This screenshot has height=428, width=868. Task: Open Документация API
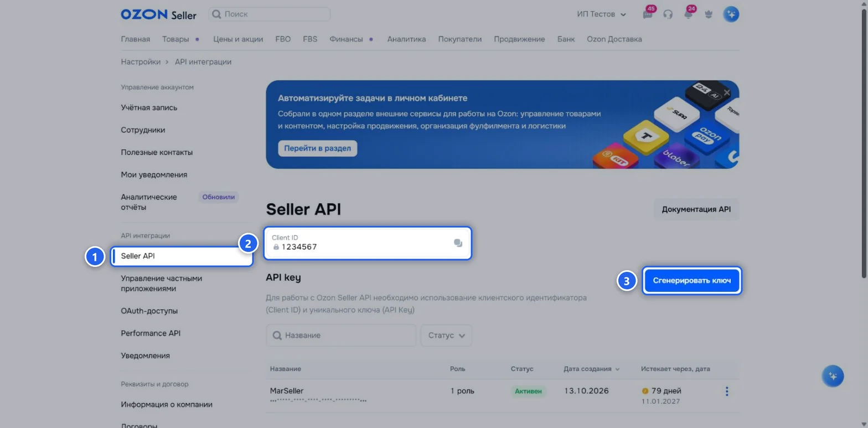(x=696, y=210)
